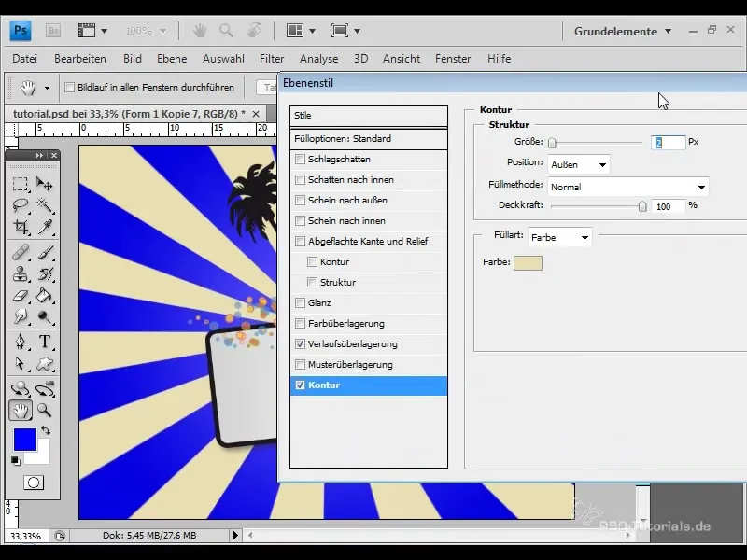Open the Füllart dropdown

[x=559, y=237]
